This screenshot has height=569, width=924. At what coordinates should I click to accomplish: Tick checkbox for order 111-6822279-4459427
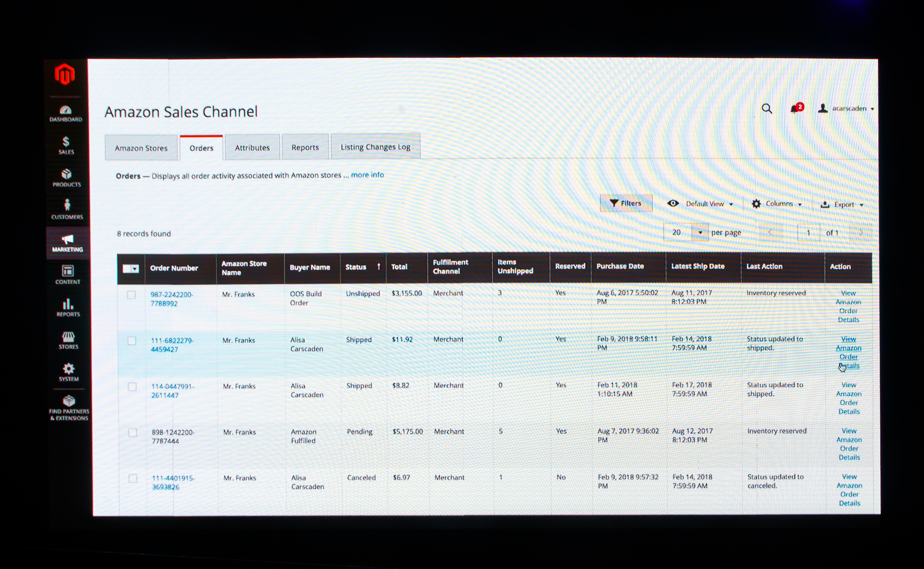click(x=132, y=341)
